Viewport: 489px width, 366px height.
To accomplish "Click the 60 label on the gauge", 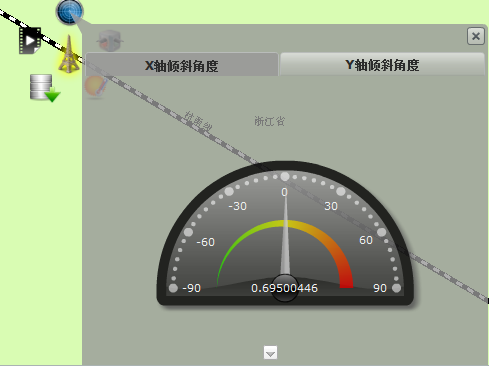I will (366, 240).
